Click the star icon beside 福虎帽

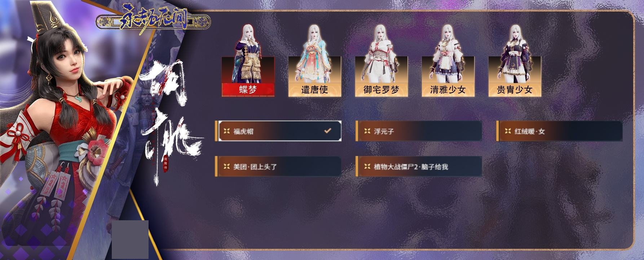coord(227,131)
